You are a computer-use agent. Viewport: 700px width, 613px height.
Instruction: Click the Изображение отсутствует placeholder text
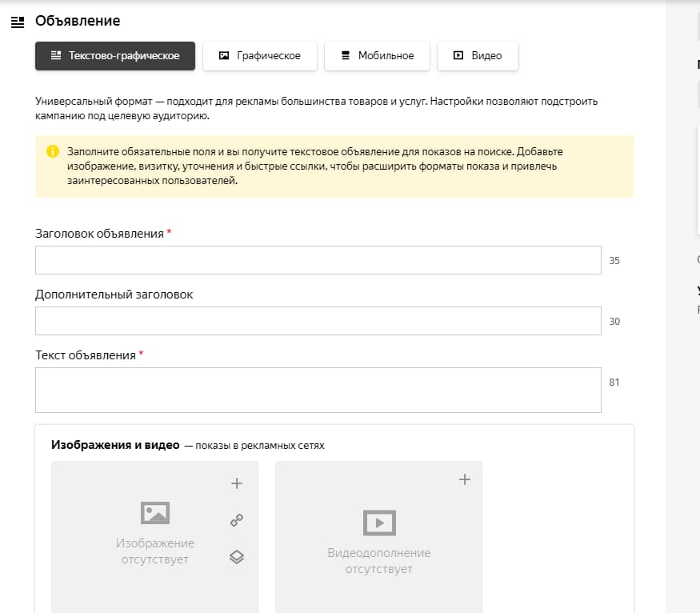click(155, 551)
